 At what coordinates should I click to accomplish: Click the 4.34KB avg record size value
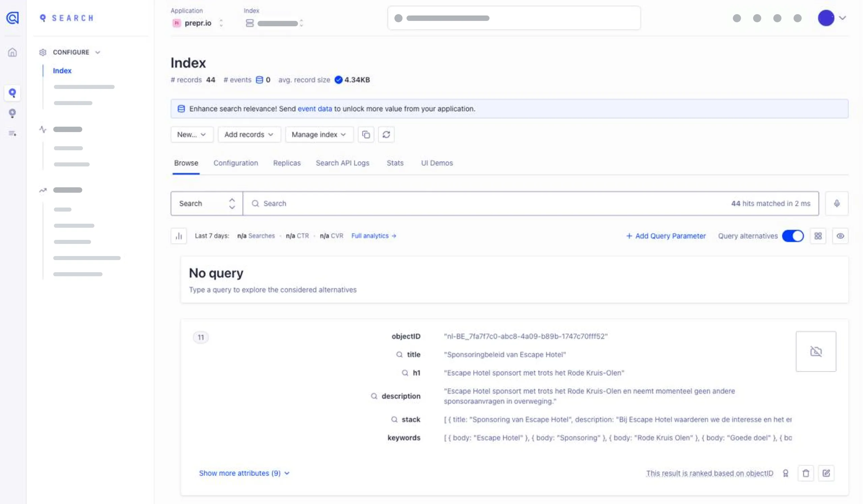[x=357, y=80]
